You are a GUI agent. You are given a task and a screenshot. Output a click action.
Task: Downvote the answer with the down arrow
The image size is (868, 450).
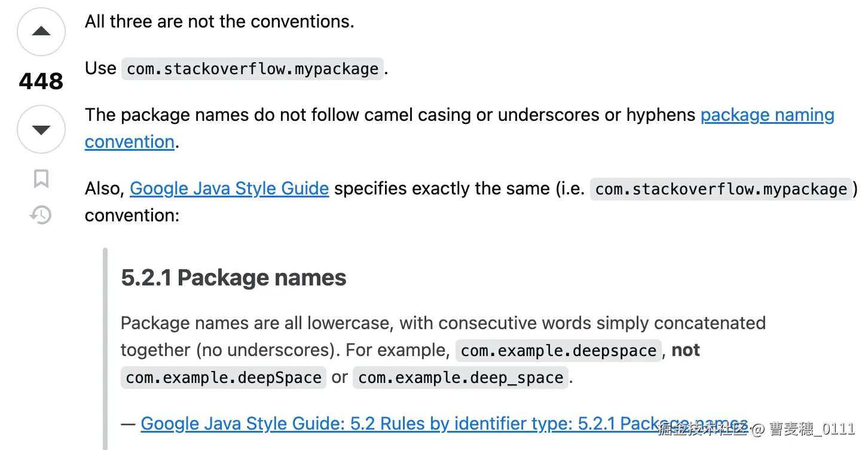[x=41, y=129]
